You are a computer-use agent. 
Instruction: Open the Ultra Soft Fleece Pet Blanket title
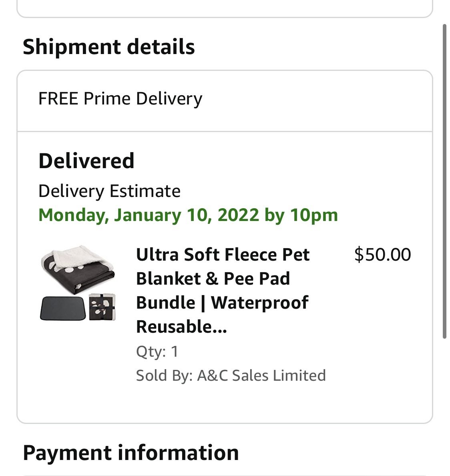(x=223, y=255)
